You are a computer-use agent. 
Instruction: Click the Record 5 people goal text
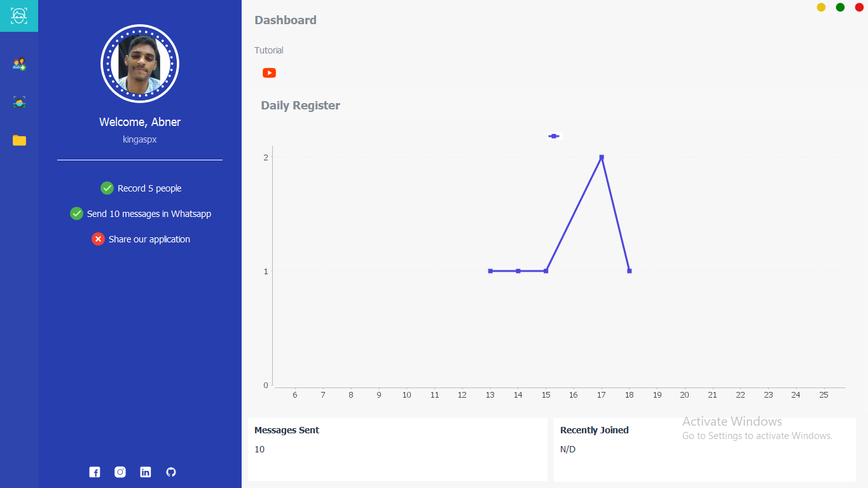click(x=149, y=188)
